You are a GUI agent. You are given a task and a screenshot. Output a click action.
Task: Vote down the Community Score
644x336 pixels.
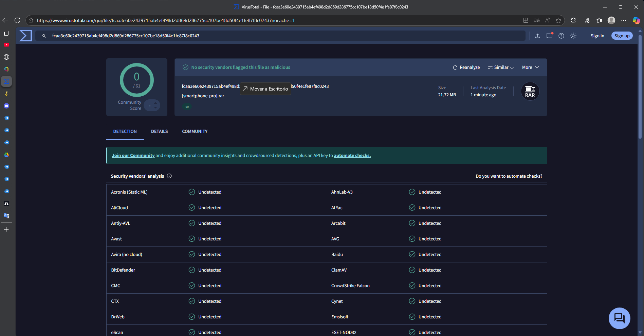155,108
